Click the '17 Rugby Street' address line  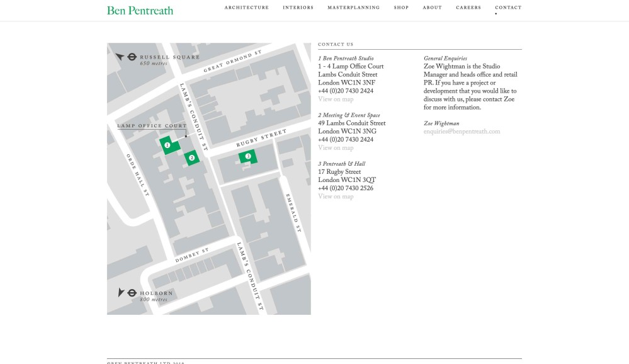[x=339, y=172]
